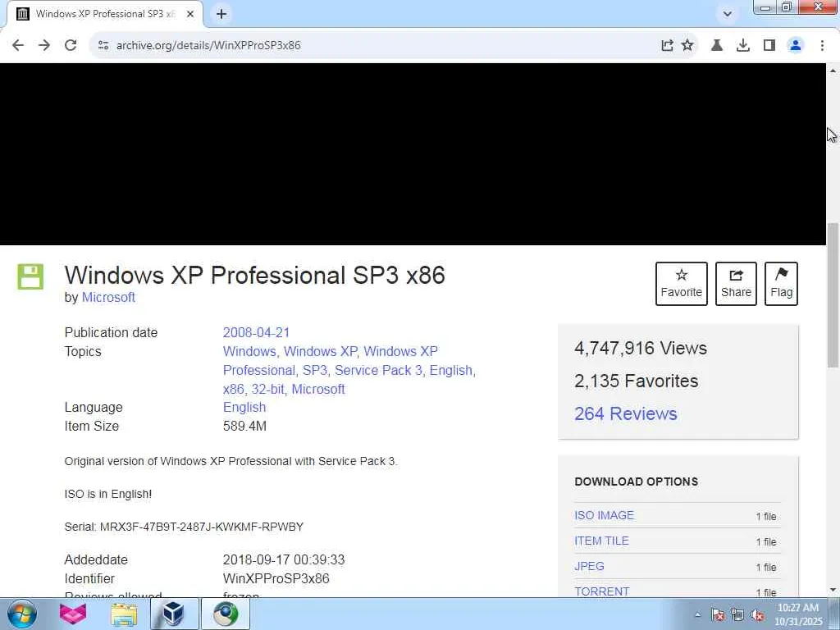Expand the tab search dropdown
This screenshot has height=630, width=840.
click(727, 14)
